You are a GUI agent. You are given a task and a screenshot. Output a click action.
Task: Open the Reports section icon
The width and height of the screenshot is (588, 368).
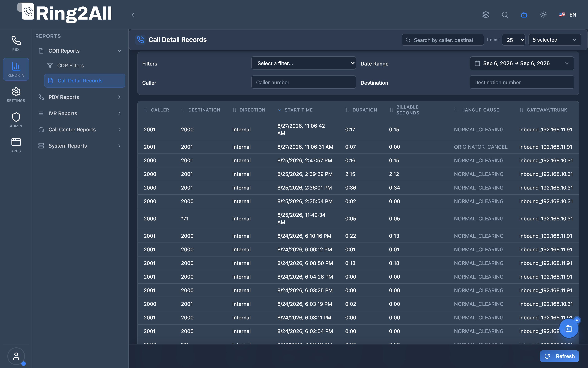point(16,69)
